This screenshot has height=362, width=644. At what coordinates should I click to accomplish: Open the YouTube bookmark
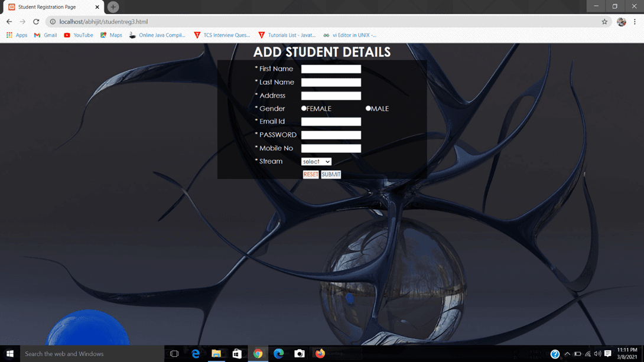click(79, 35)
